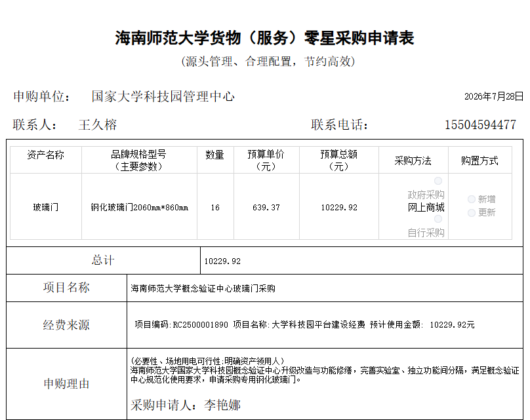Image resolution: width=530 pixels, height=420 pixels.
Task: Click the 申购单位 label
Action: pyautogui.click(x=41, y=96)
